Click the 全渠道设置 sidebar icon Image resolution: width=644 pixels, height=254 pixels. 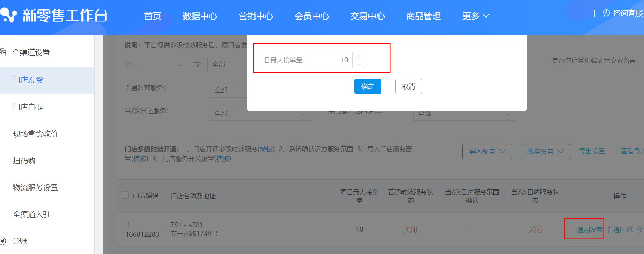tap(3, 52)
